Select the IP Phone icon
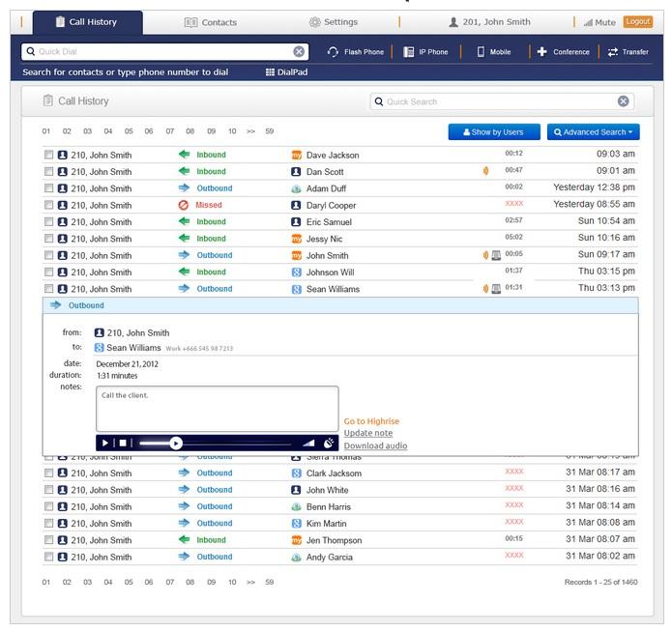This screenshot has width=672, height=631. click(409, 51)
